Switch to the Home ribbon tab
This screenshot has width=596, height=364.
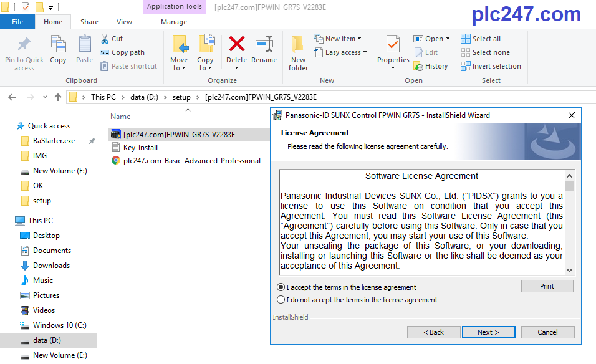[x=53, y=22]
